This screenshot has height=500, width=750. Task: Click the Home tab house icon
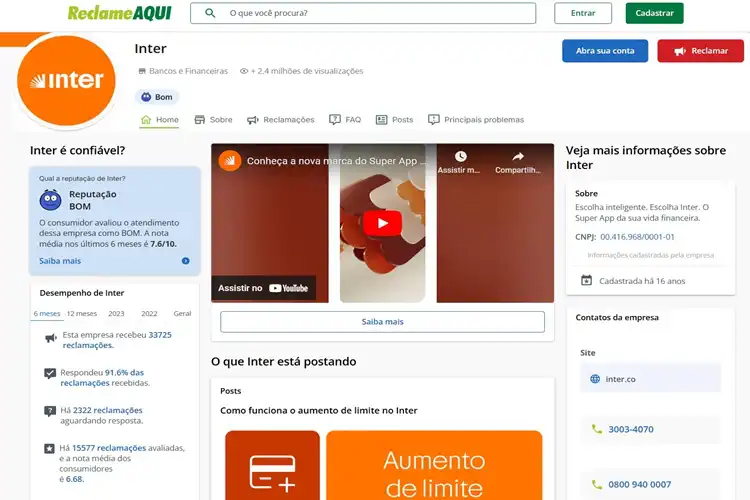click(146, 119)
